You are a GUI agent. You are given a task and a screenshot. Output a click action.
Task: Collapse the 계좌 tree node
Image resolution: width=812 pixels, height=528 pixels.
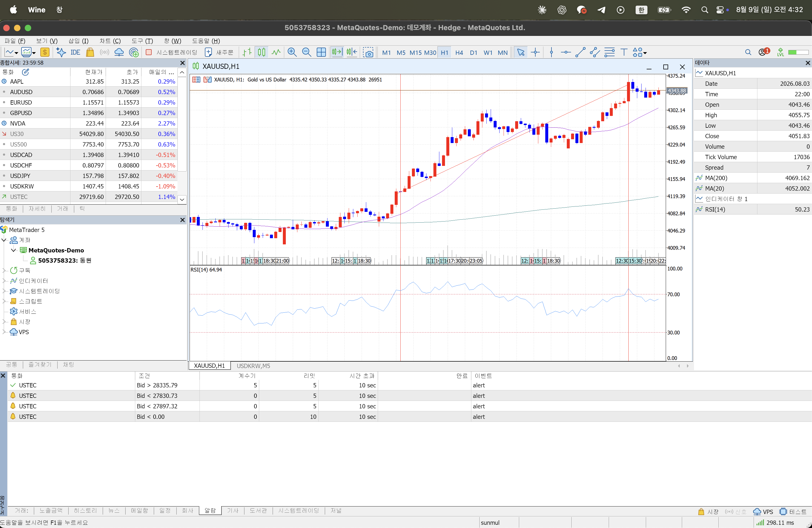click(x=4, y=240)
